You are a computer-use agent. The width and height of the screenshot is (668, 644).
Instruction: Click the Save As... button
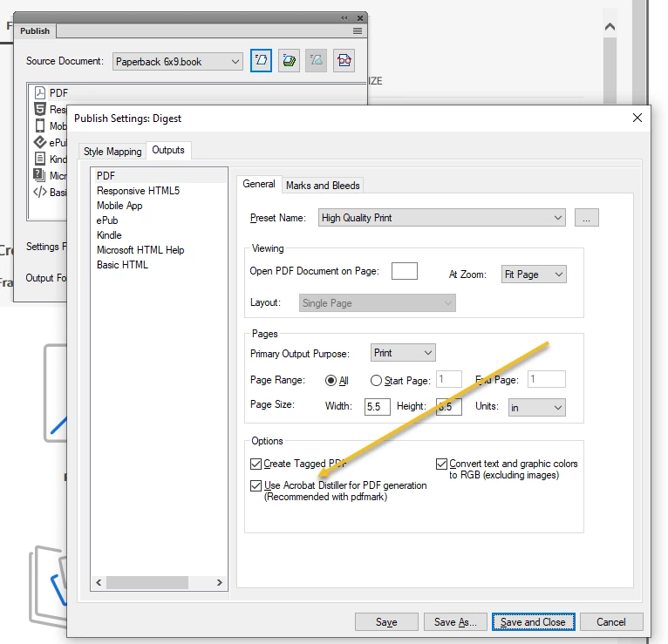point(455,622)
